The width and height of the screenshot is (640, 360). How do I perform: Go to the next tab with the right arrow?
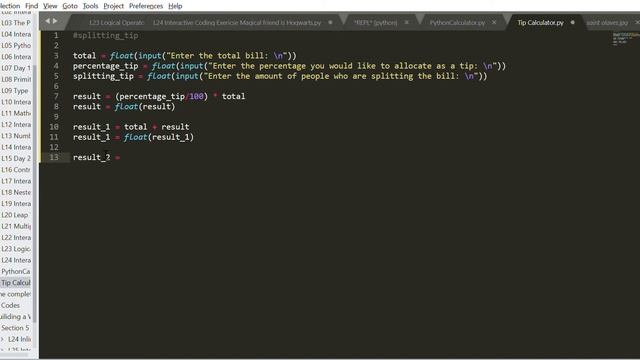coord(55,21)
